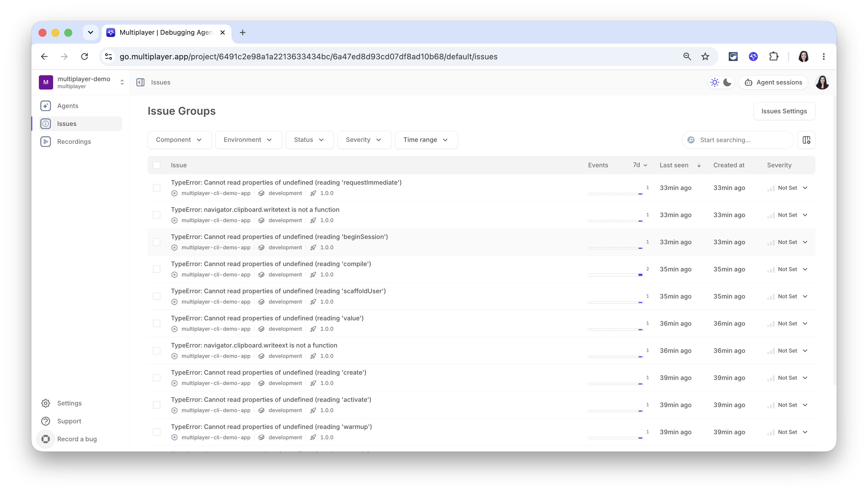Check the 'value' issue checkbox
The image size is (868, 493).
tap(156, 323)
